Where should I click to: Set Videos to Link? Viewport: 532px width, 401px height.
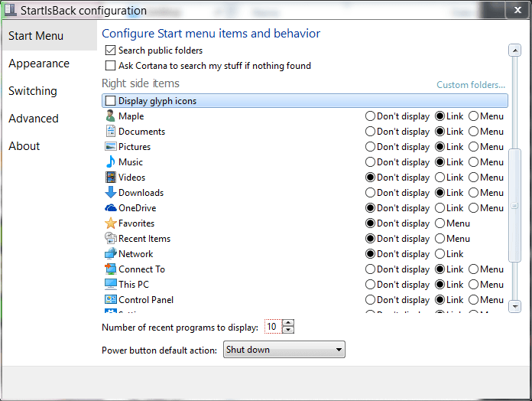click(x=440, y=178)
